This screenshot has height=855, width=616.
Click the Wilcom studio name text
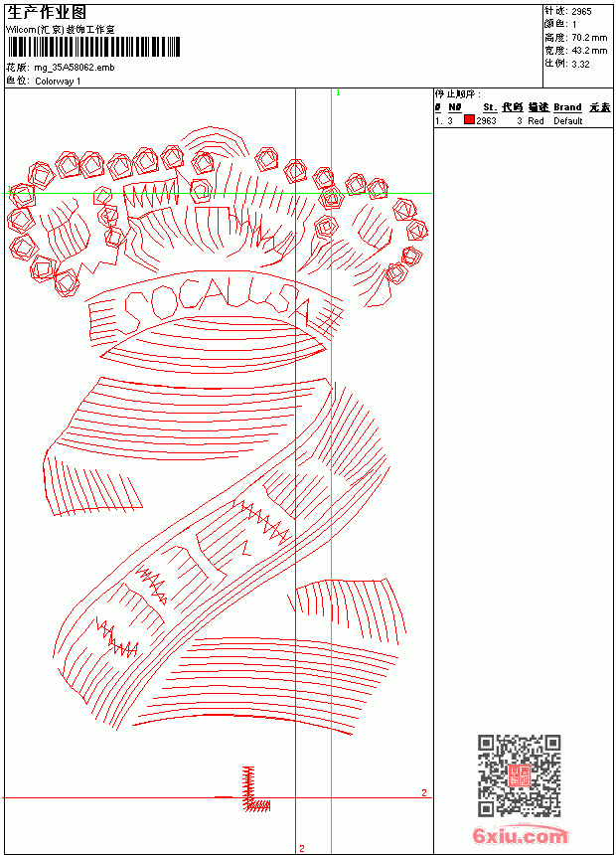click(60, 30)
